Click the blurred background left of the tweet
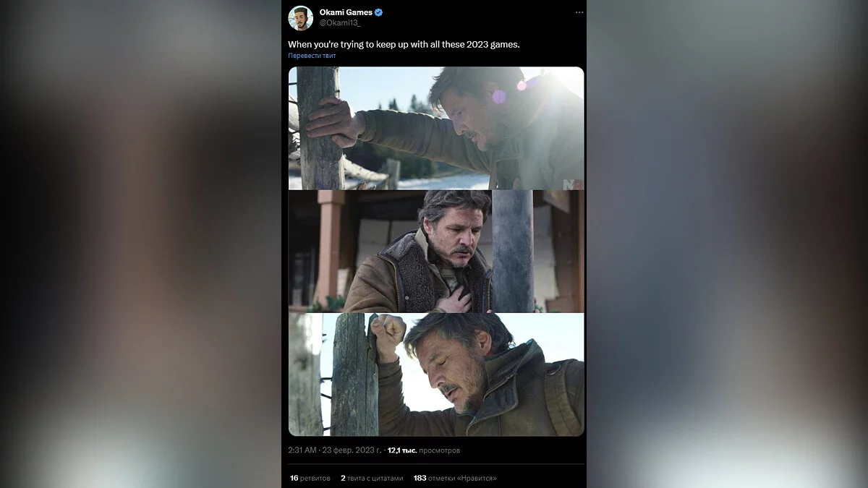This screenshot has height=488, width=868. pos(141,244)
